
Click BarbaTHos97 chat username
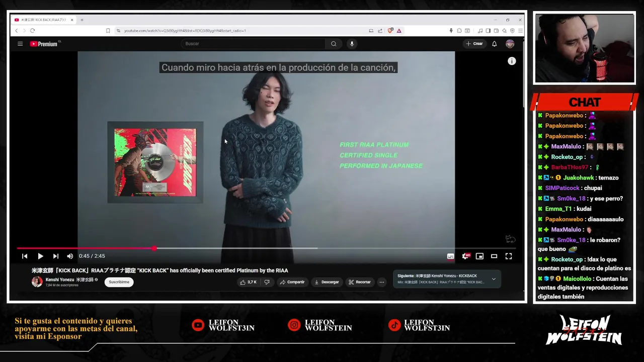coord(570,167)
